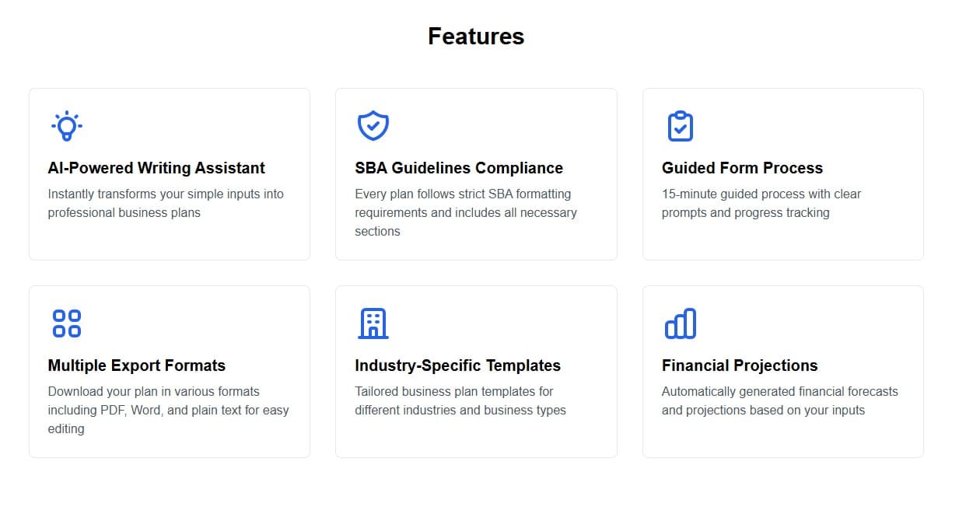Image resolution: width=980 pixels, height=521 pixels.
Task: Click the lightbulb icon for AI-Powered Writing Assistant
Action: click(x=67, y=126)
